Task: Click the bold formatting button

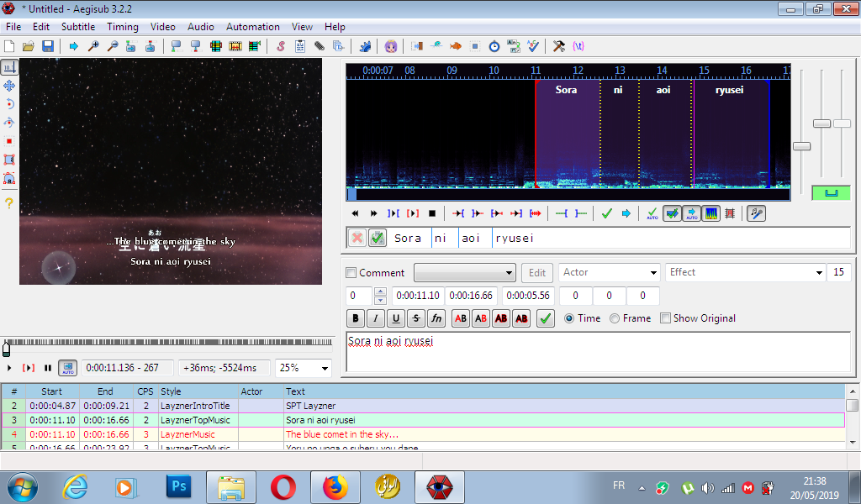Action: click(355, 318)
